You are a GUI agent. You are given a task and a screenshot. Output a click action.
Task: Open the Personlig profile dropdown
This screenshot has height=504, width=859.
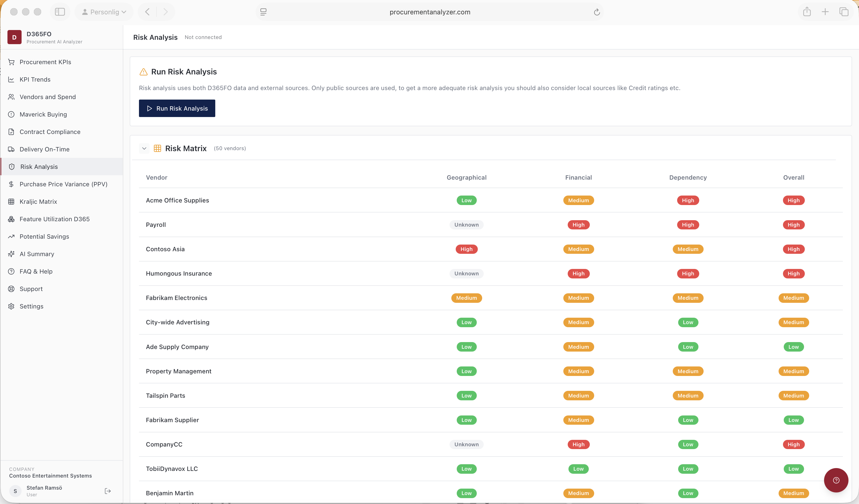click(104, 12)
